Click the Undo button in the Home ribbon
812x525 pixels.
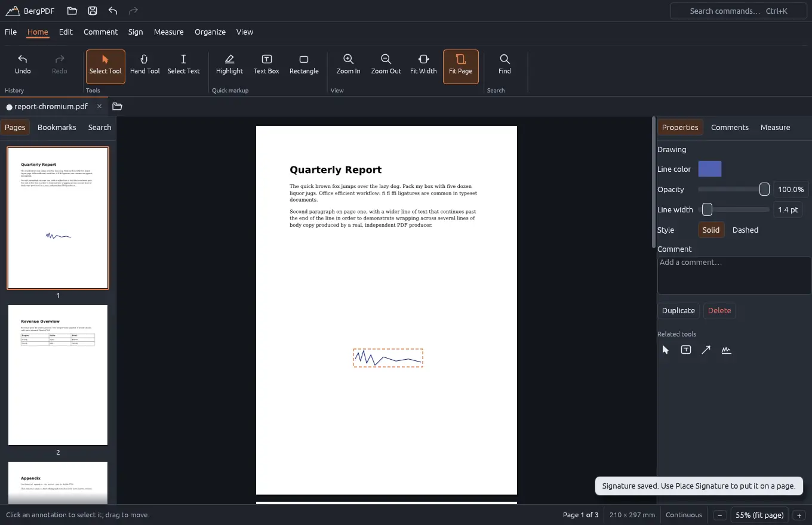click(23, 66)
